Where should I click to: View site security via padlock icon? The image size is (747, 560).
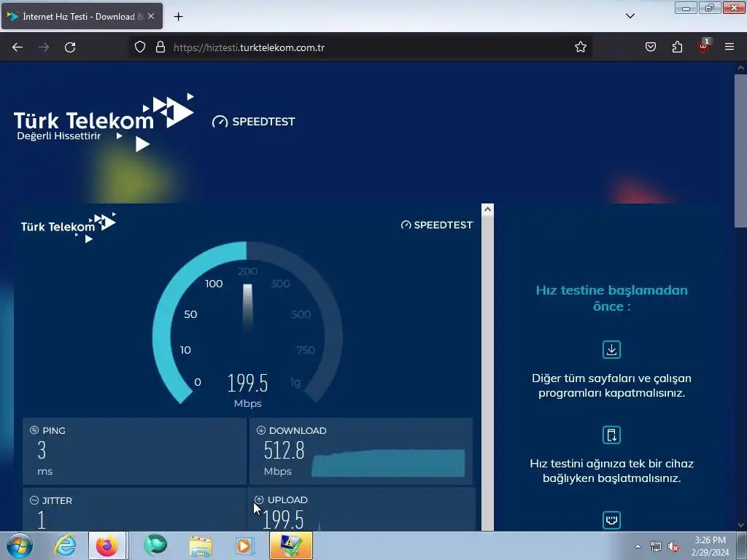pyautogui.click(x=160, y=47)
